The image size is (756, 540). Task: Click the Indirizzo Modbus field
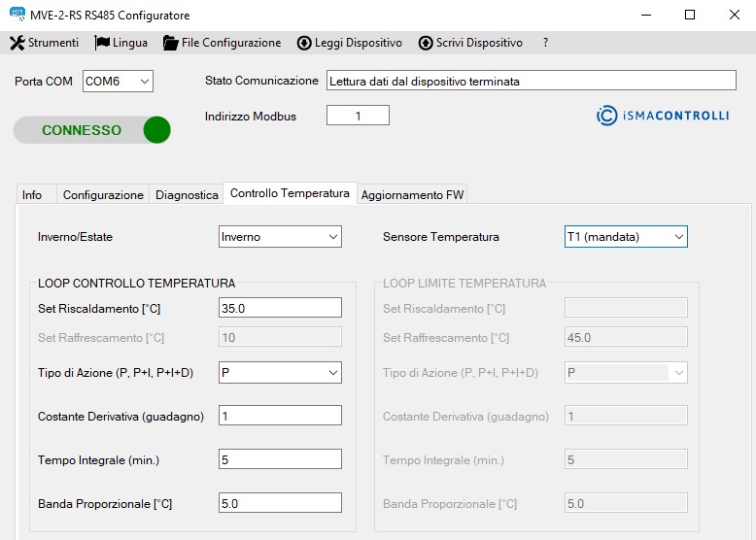click(x=358, y=116)
